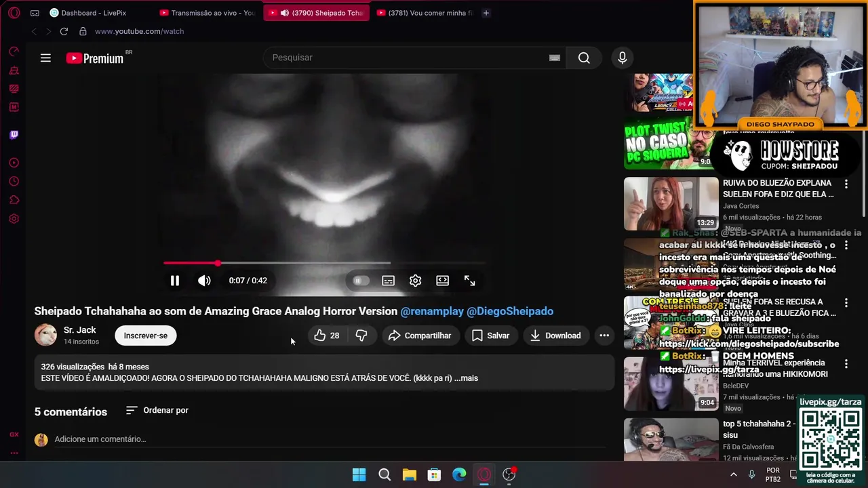
Task: Save video with Salvar button
Action: [490, 335]
